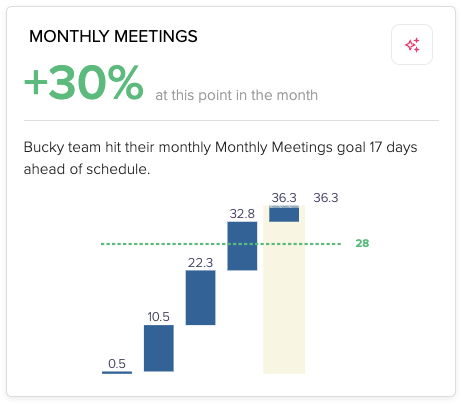Click the 36.3 label above highlighted bar
The width and height of the screenshot is (462, 404).
284,198
